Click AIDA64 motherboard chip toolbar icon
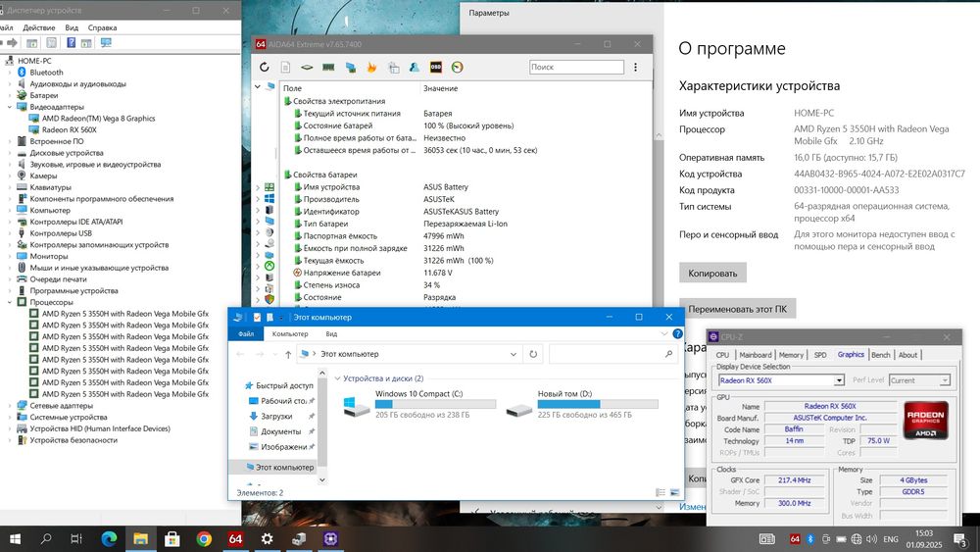This screenshot has height=552, width=980. pos(307,67)
